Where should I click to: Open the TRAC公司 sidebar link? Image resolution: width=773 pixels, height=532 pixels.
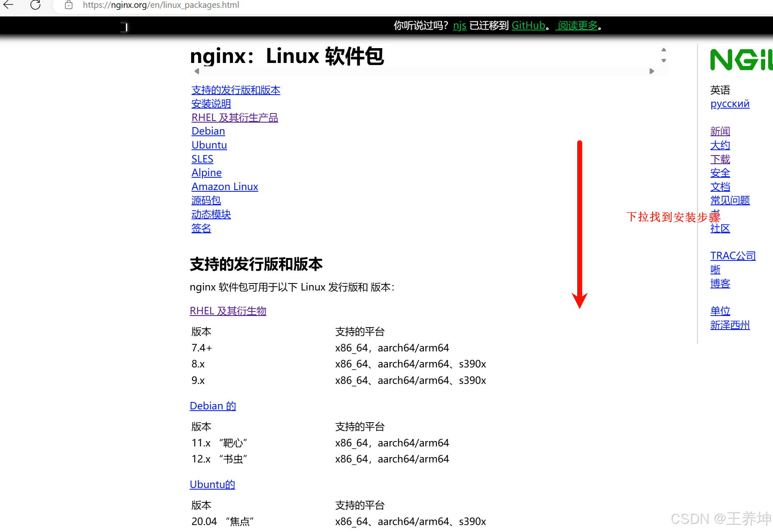[733, 256]
